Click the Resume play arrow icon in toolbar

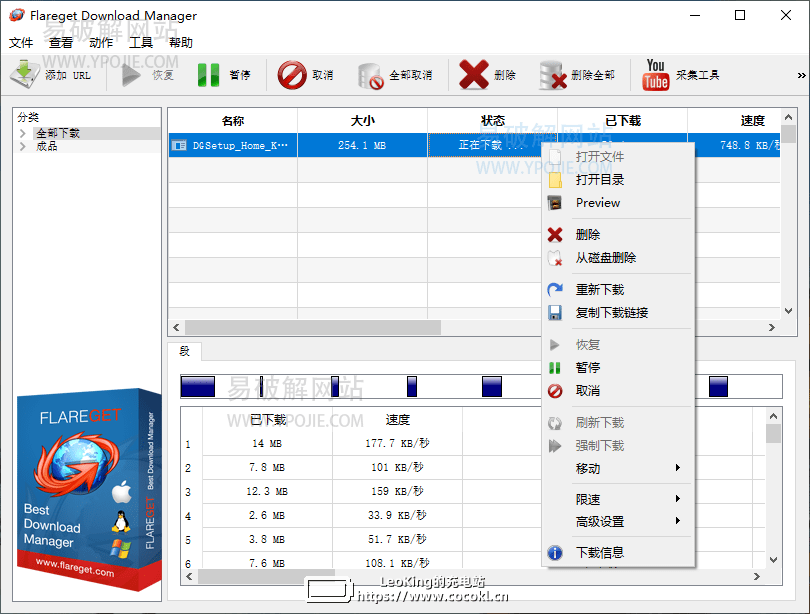pos(131,75)
